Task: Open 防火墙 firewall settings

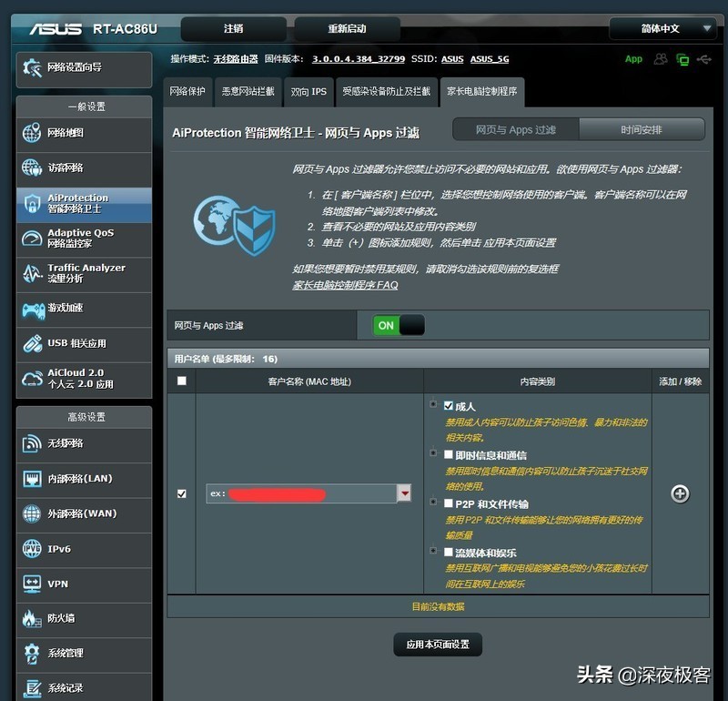Action: point(84,618)
